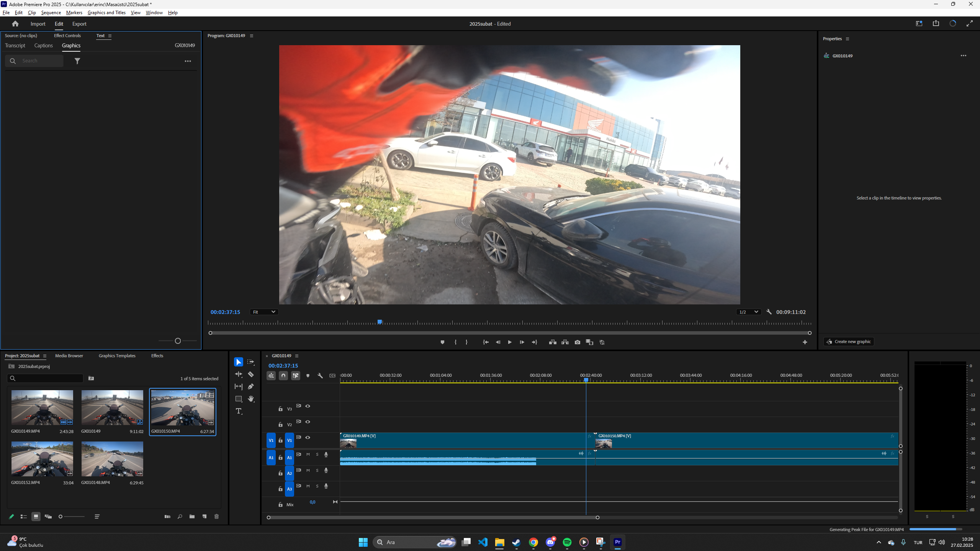
Task: Open the 1/2 playback resolution dropdown
Action: [748, 312]
